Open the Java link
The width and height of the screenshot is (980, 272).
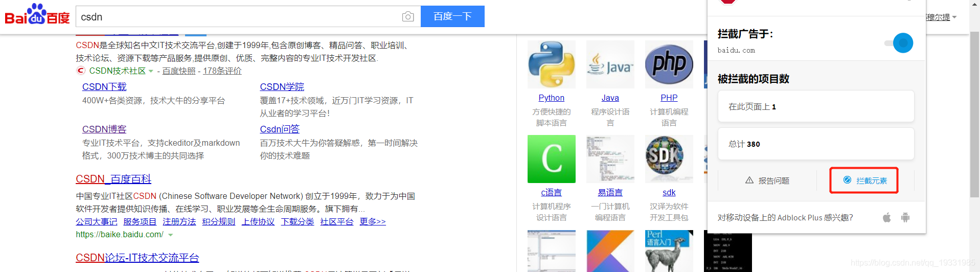[610, 98]
